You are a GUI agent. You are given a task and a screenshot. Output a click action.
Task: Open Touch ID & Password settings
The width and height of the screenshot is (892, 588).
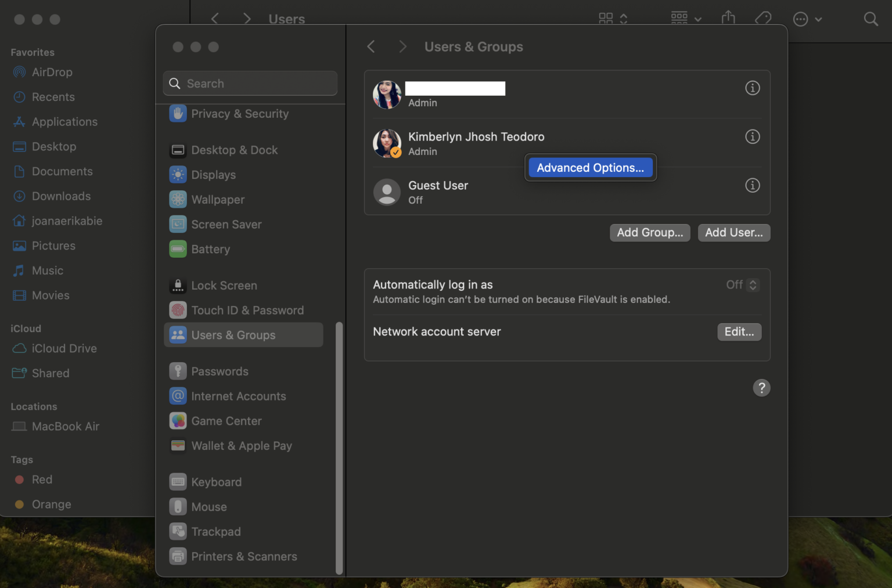click(x=178, y=310)
